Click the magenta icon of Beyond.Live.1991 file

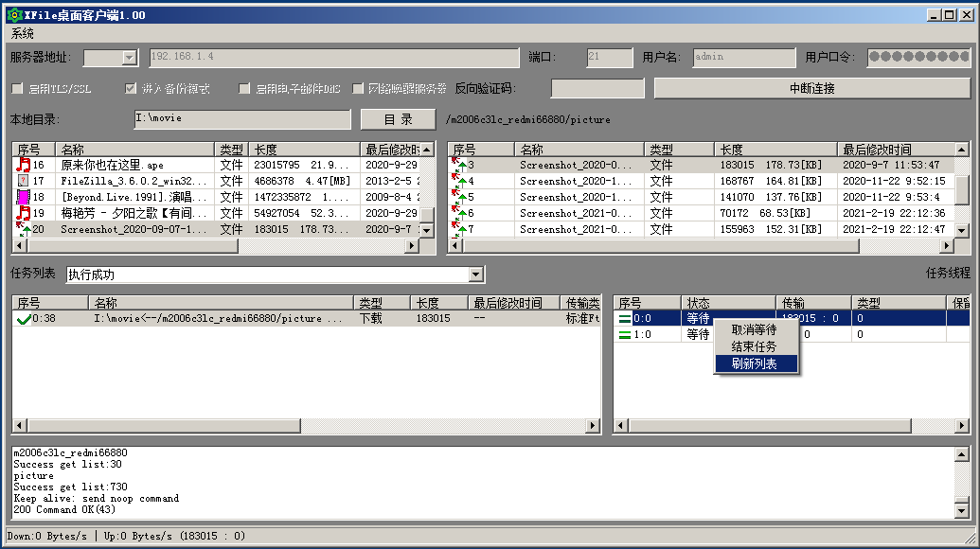pos(24,197)
